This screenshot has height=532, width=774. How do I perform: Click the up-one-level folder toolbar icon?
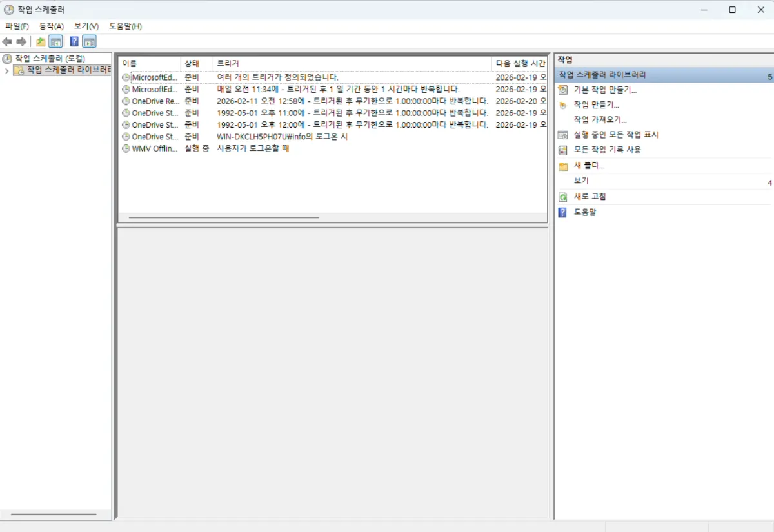click(41, 42)
